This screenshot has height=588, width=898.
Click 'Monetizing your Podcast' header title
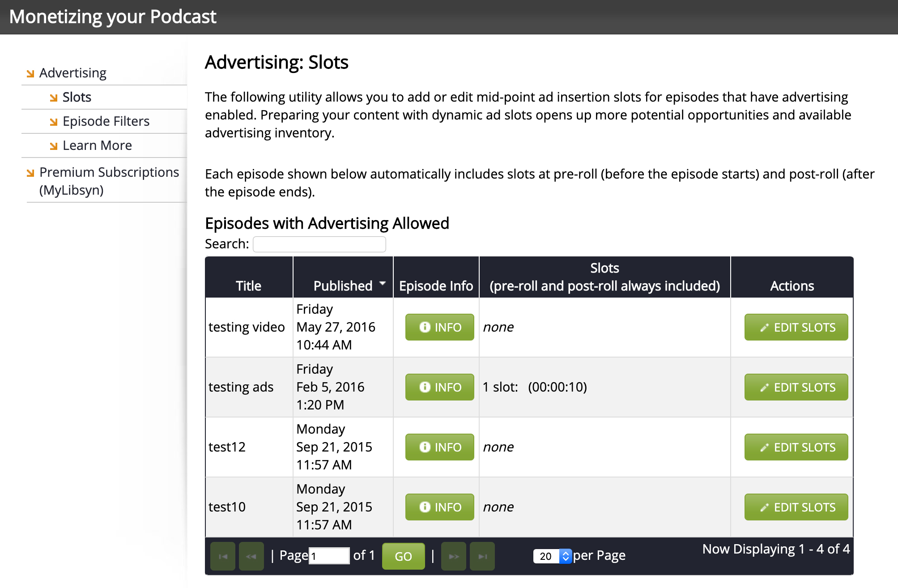[113, 17]
